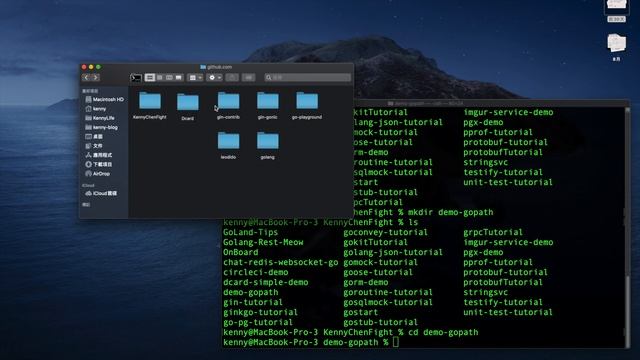Click the Terminal prompt cursor block

(x=396, y=342)
